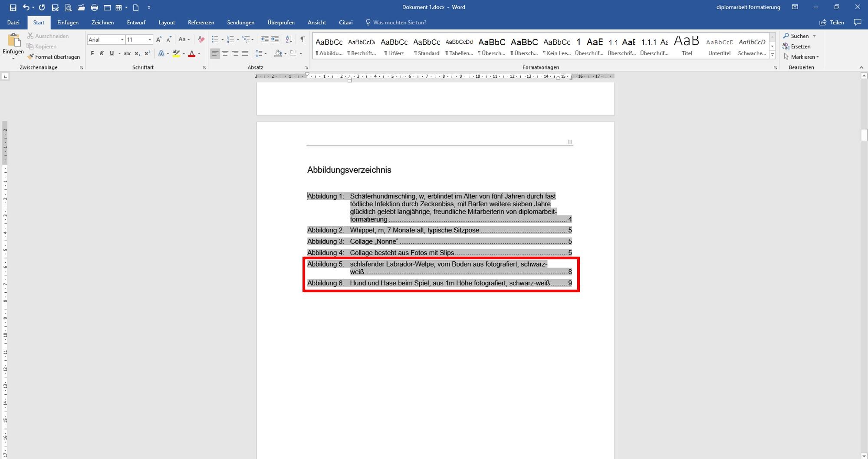Open the Absatz dialog launcher
The width and height of the screenshot is (868, 459).
coord(306,68)
